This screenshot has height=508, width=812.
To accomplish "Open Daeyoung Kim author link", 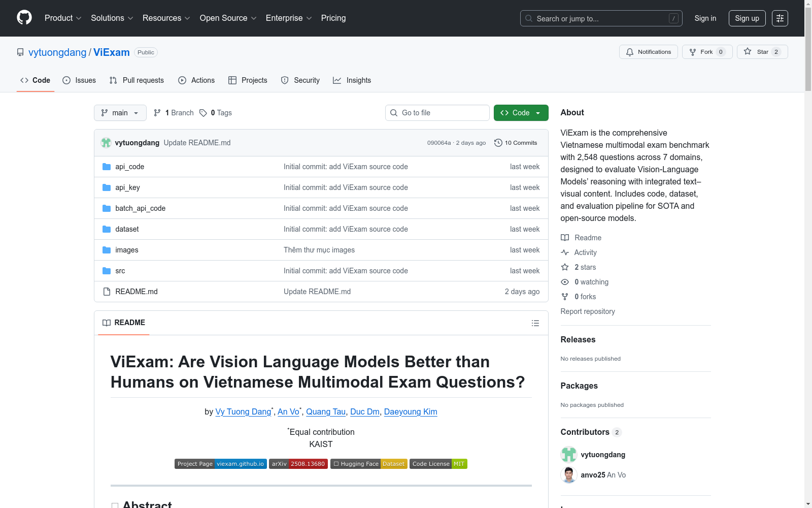I will pos(411,411).
